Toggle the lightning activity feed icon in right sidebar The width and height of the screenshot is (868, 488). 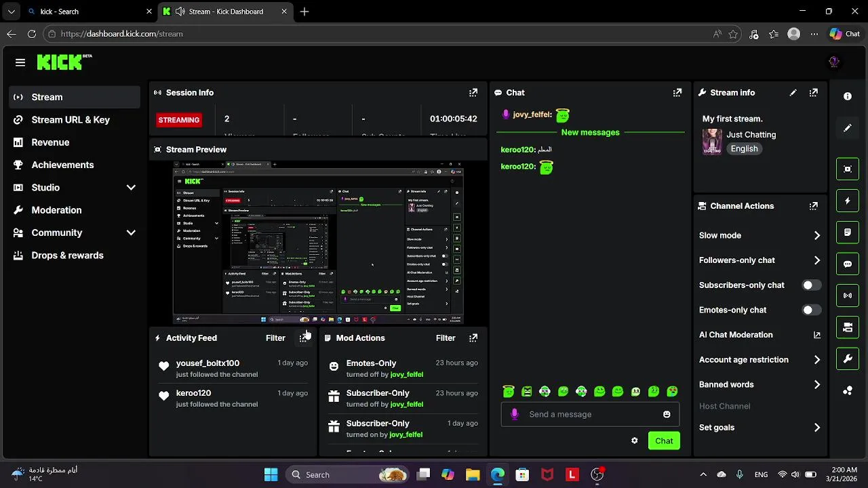tap(848, 201)
